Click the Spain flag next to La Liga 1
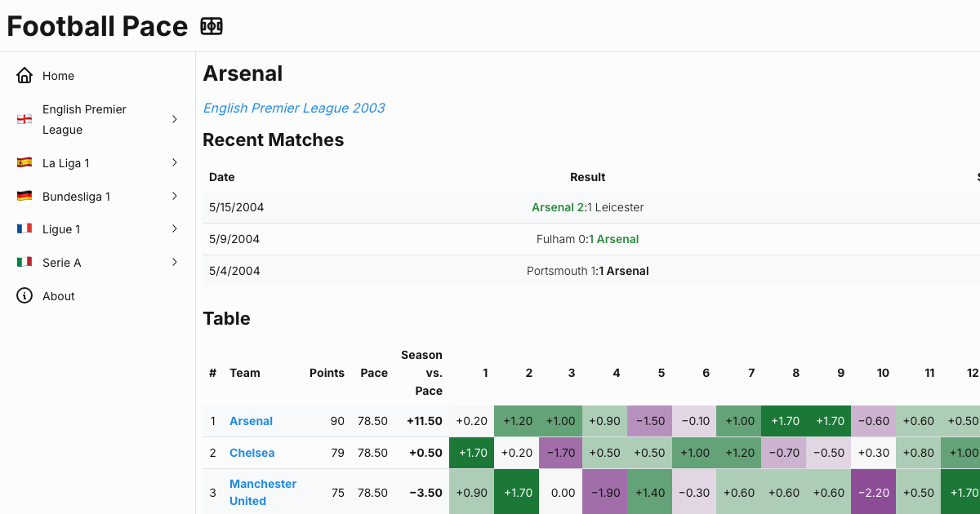Screen dimensions: 980x514 pos(24,162)
